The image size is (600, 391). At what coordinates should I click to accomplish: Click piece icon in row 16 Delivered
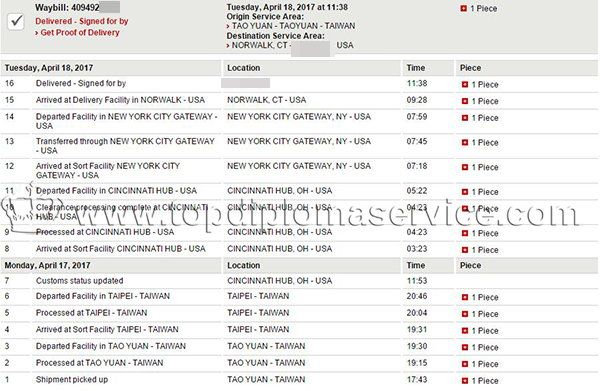tap(465, 85)
